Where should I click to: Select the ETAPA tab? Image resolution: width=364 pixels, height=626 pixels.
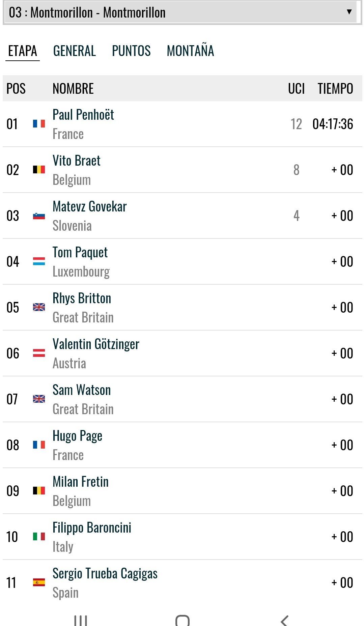[x=23, y=51]
